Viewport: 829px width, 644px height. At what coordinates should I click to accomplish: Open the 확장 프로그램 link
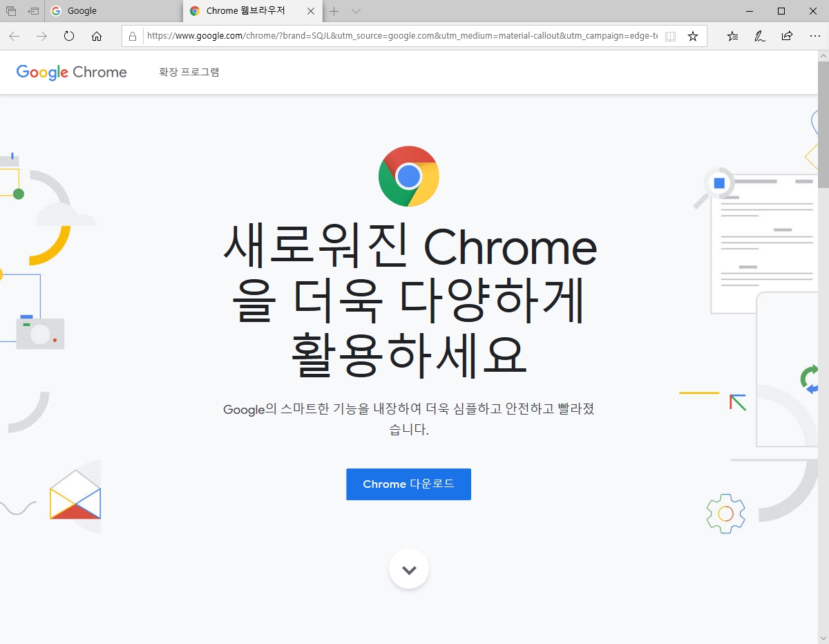point(189,72)
